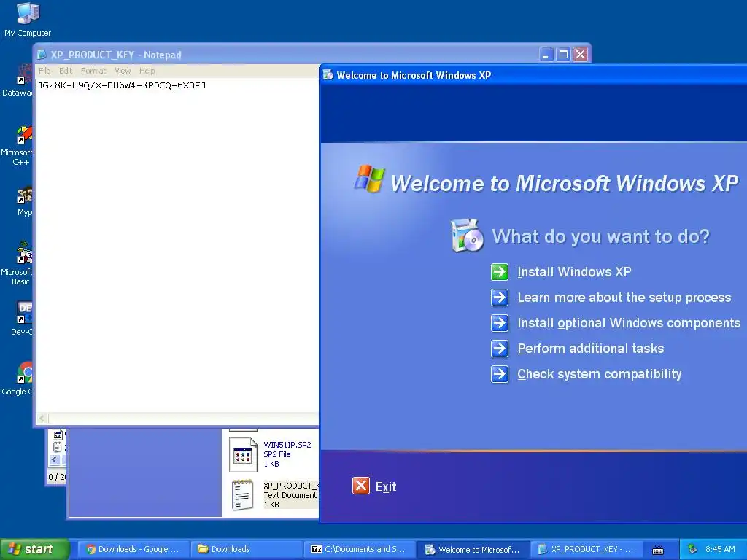Select Check system compatibility link
The width and height of the screenshot is (747, 560).
pos(600,374)
